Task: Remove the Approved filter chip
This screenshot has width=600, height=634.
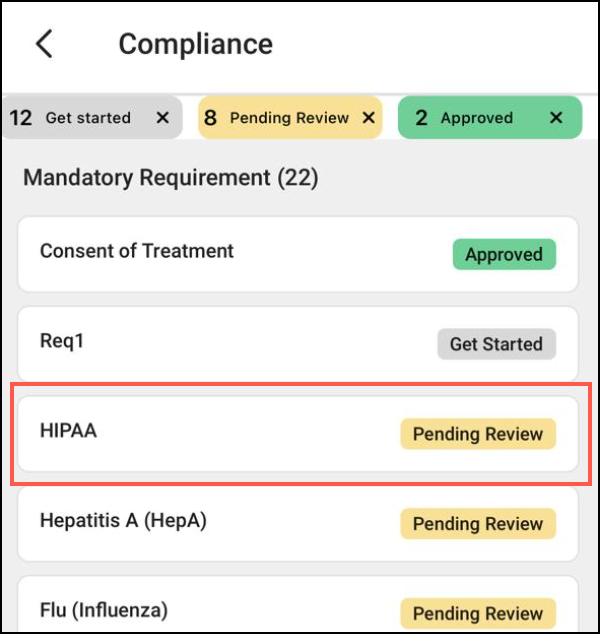Action: click(556, 118)
